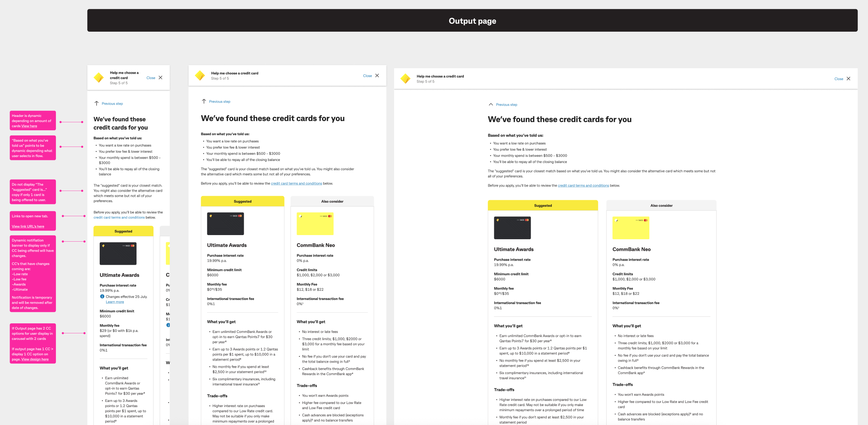This screenshot has width=868, height=425.
Task: Click the X close icon in the mobile header
Action: point(160,78)
